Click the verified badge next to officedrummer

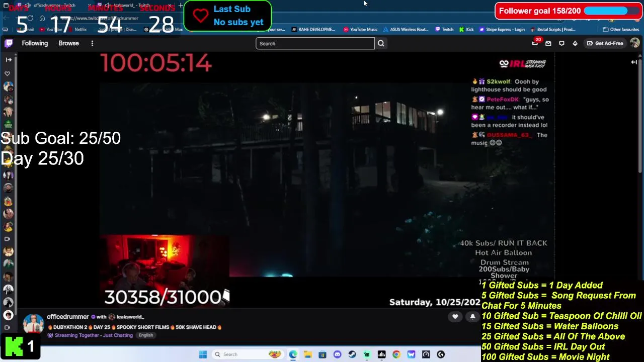tap(93, 317)
